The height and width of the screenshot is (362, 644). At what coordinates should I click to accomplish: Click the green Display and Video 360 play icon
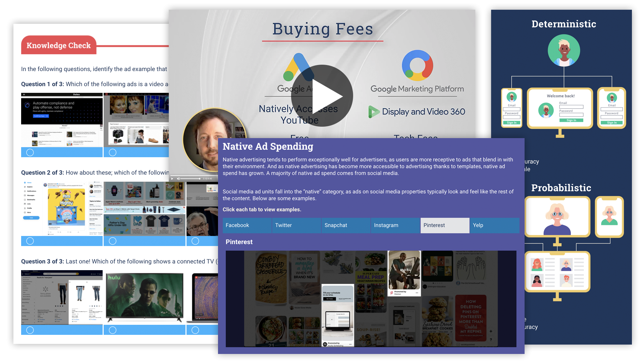point(374,112)
